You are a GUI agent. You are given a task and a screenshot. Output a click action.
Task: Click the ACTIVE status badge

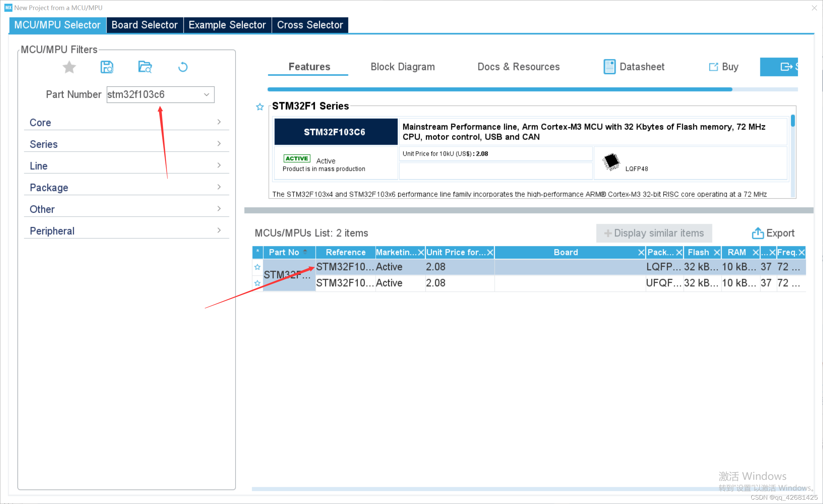(x=297, y=158)
